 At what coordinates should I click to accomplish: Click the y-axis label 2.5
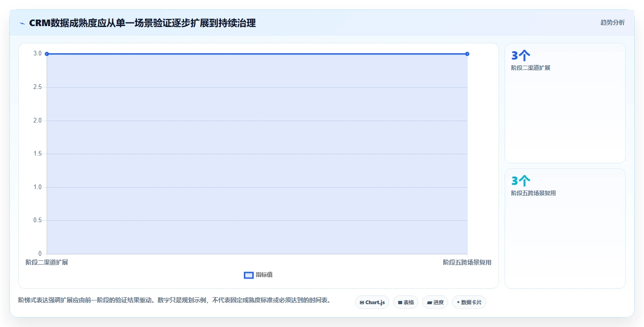[x=37, y=87]
